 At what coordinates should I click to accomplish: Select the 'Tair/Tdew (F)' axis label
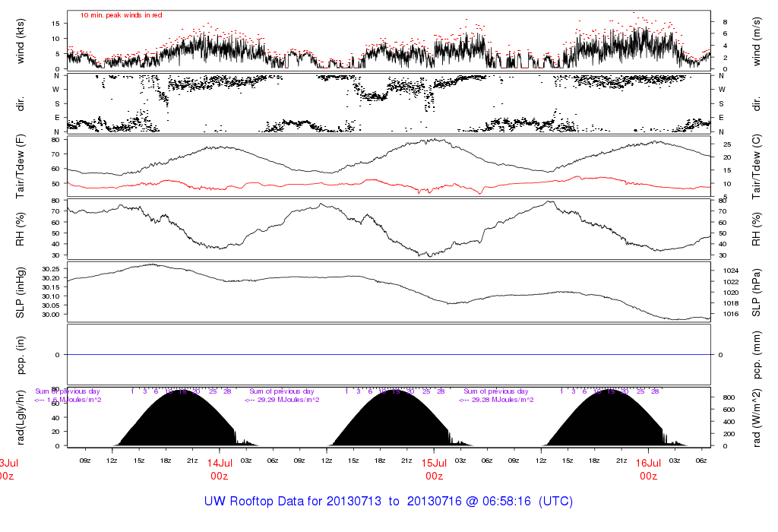coord(21,165)
